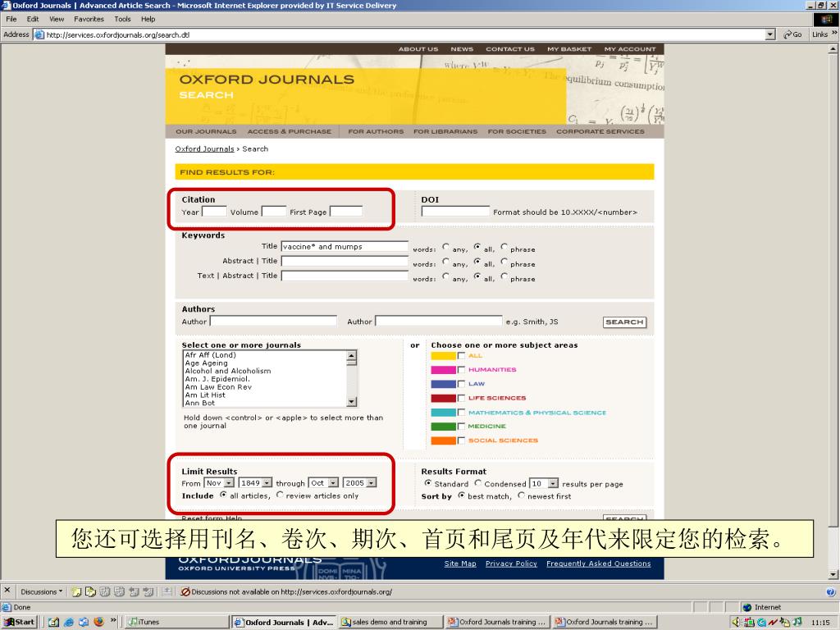Click Insert Discussion in the Document icon

click(x=76, y=592)
